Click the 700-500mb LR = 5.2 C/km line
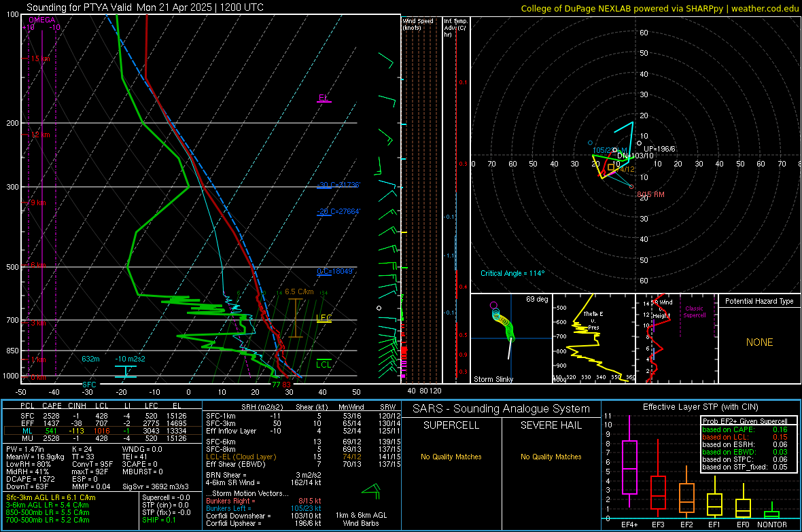This screenshot has height=532, width=802. 48,520
